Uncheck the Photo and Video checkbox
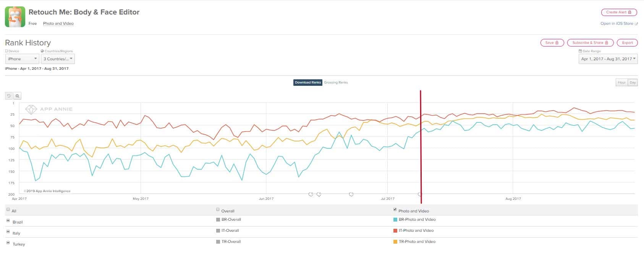 click(x=395, y=209)
